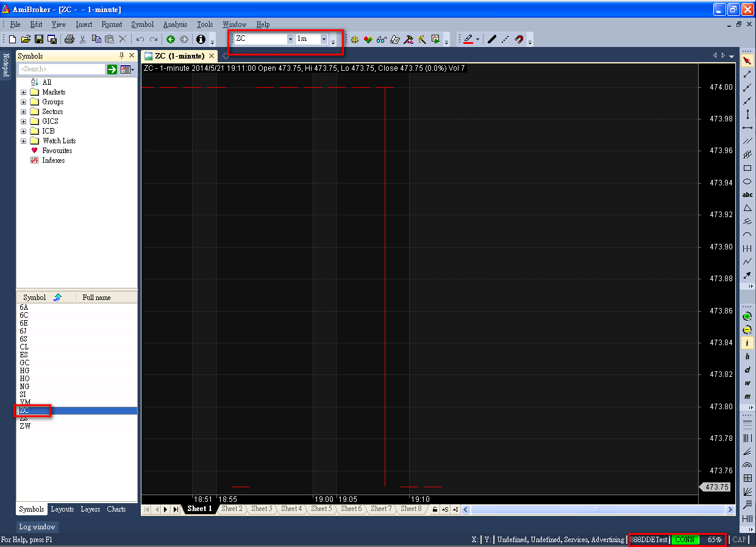Viewport: 756px width, 547px height.
Task: Select the Triangle drawing tool
Action: pos(747,208)
